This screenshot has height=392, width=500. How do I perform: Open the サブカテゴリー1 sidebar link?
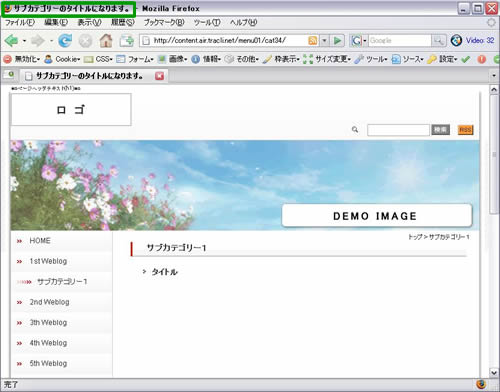click(x=61, y=282)
